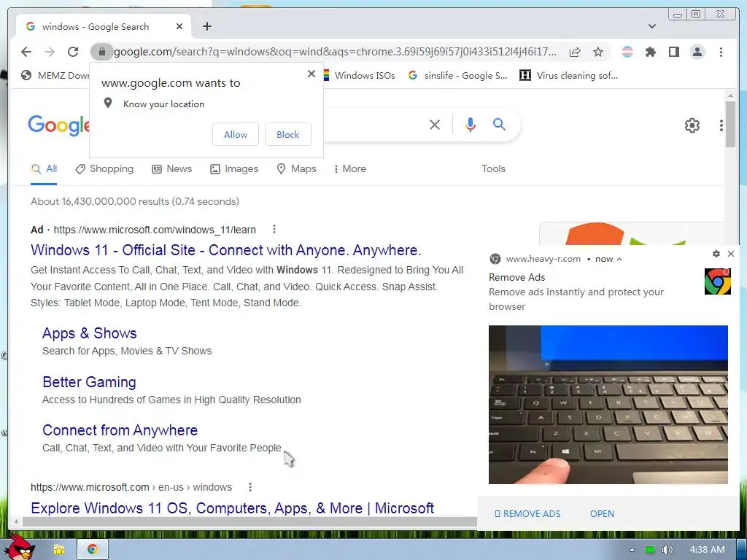View site information padlock icon
Image resolution: width=747 pixels, height=560 pixels.
pyautogui.click(x=101, y=52)
